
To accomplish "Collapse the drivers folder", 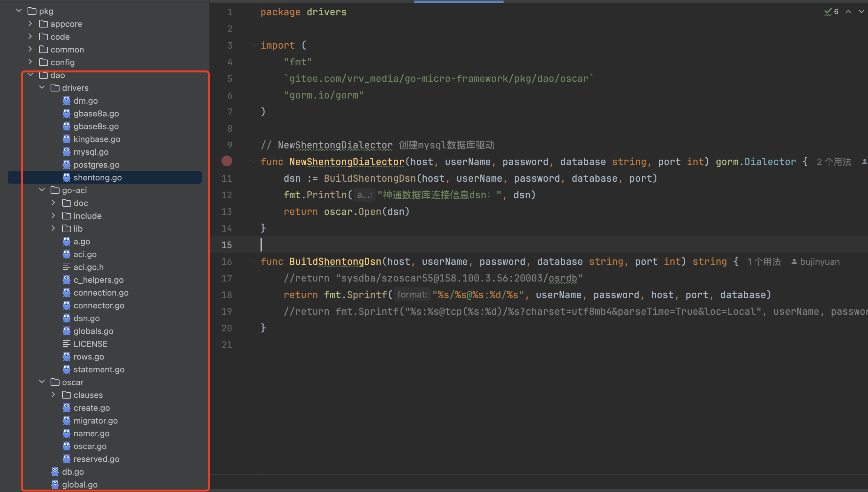I will pyautogui.click(x=42, y=88).
